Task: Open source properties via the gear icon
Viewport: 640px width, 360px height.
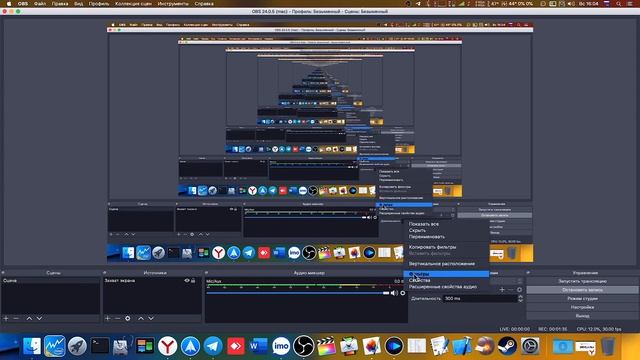Action: 128,318
